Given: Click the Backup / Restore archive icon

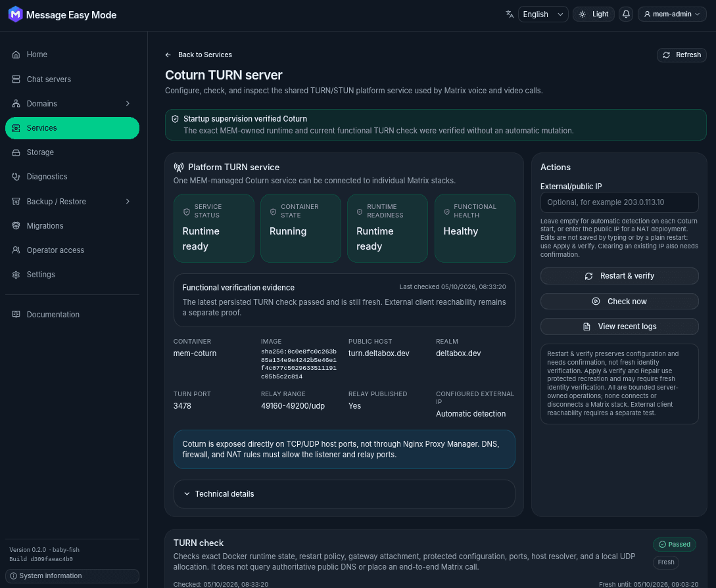Looking at the screenshot, I should pyautogui.click(x=16, y=201).
